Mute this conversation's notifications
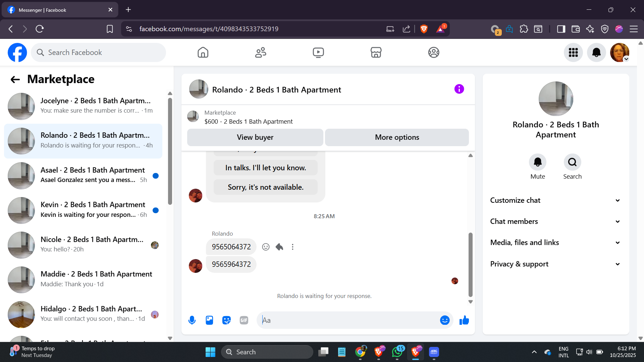This screenshot has height=362, width=644. coord(537,163)
